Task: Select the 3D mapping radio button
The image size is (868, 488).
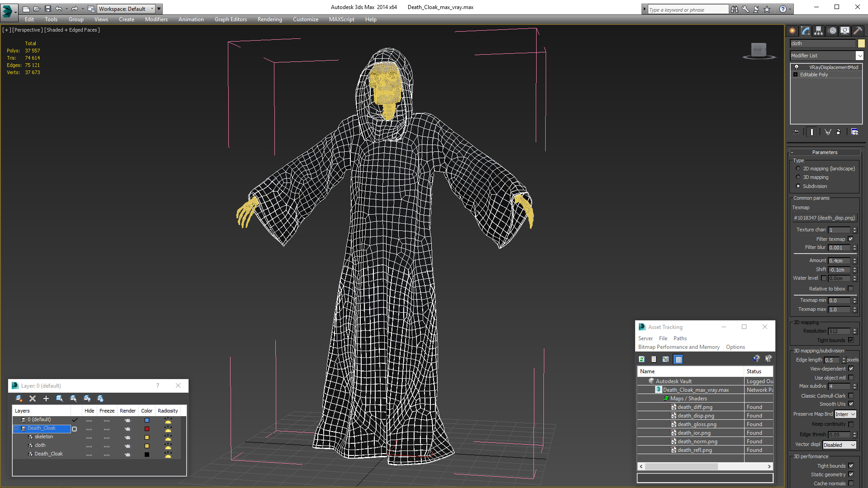Action: tap(798, 177)
